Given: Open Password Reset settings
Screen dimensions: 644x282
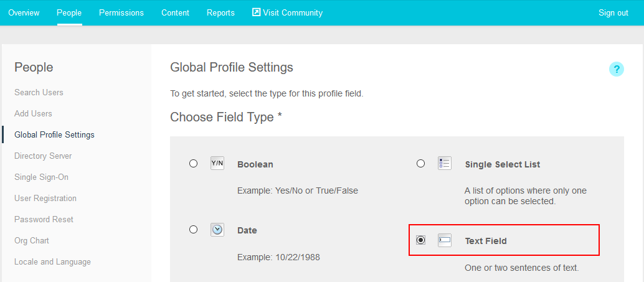Looking at the screenshot, I should [x=44, y=219].
